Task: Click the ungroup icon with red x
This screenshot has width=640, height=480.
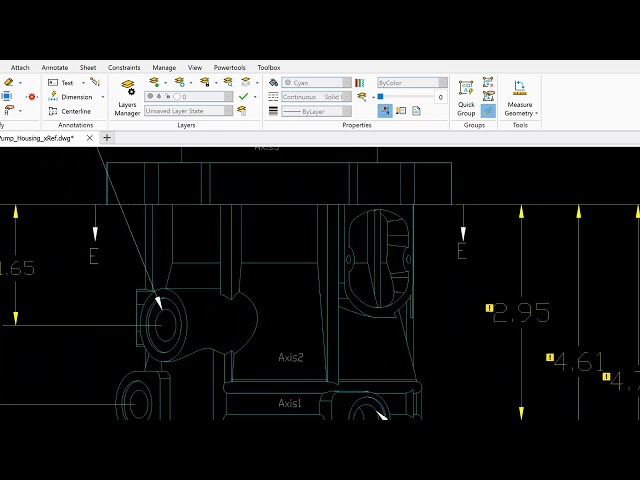Action: pyautogui.click(x=488, y=82)
